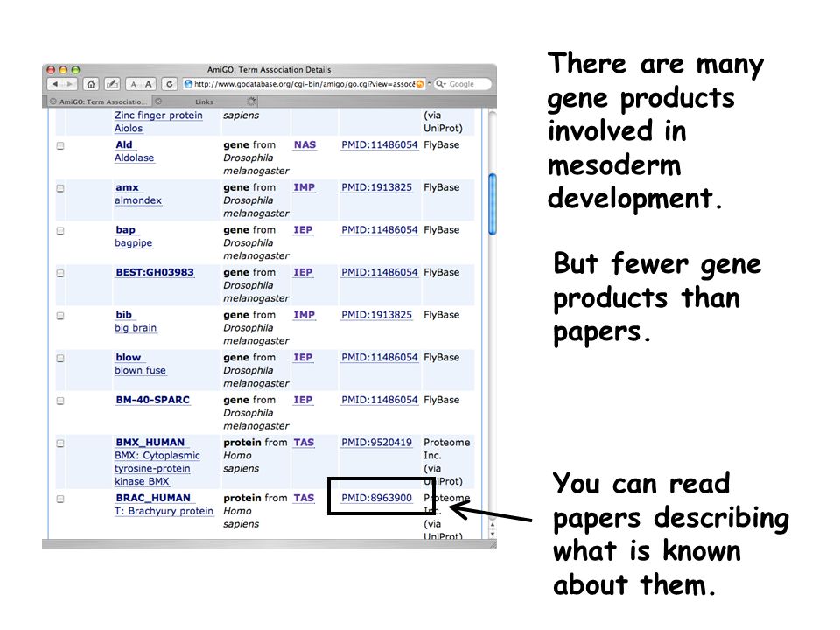Click the orange RSS snapback icon
This screenshot has height=630, width=840.
pos(420,84)
